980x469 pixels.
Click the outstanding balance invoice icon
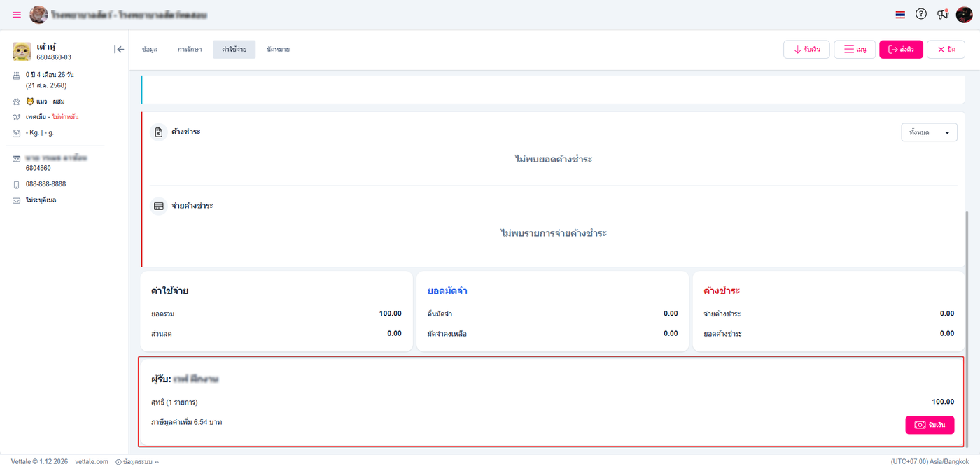[x=159, y=132]
